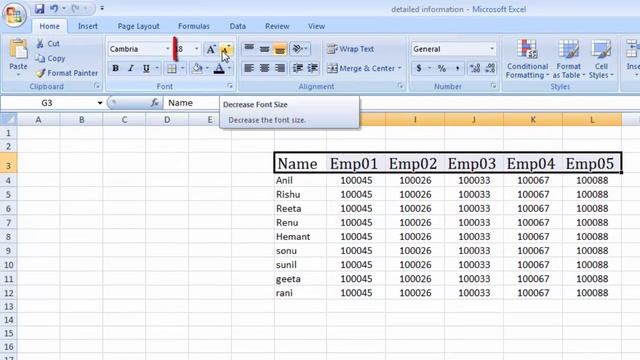Switch to the Formulas tab
This screenshot has height=360, width=640.
(194, 26)
